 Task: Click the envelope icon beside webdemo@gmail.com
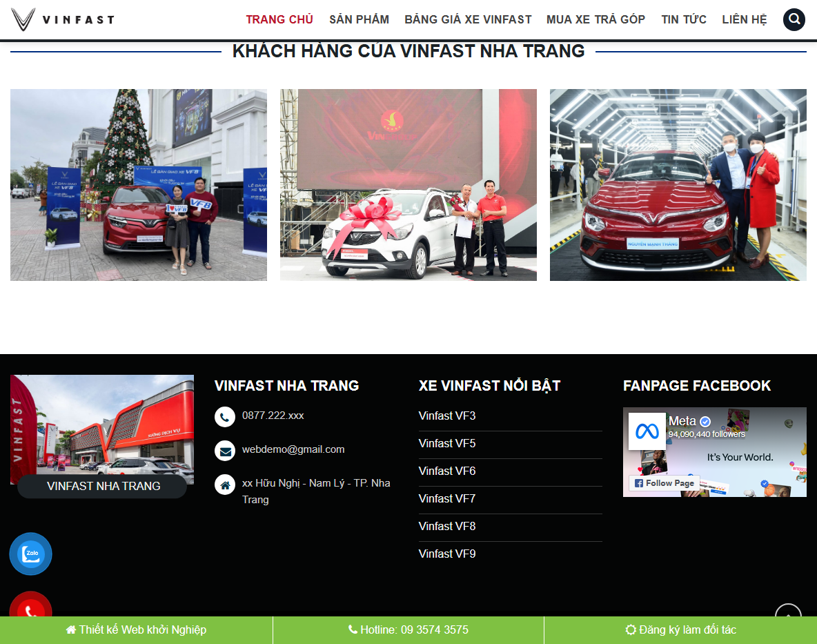pyautogui.click(x=224, y=451)
